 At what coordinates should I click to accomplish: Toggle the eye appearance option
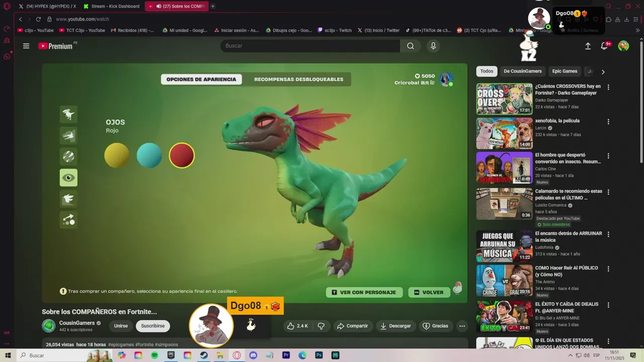click(68, 177)
